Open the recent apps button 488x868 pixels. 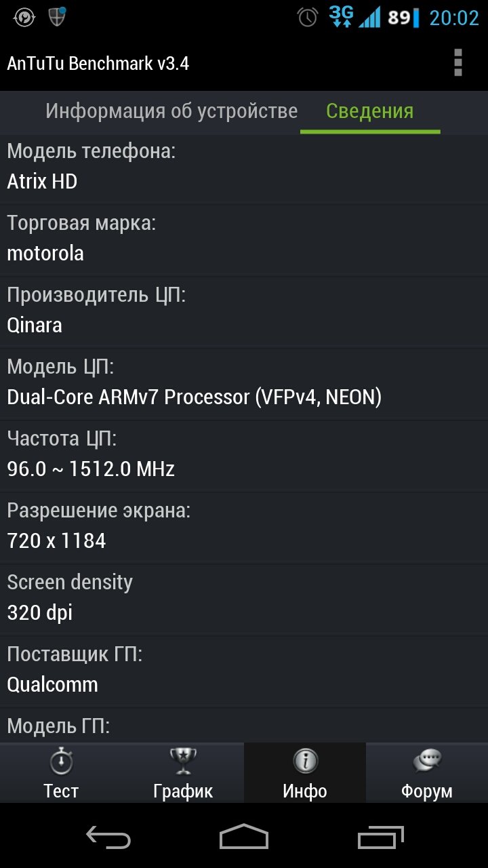[381, 837]
